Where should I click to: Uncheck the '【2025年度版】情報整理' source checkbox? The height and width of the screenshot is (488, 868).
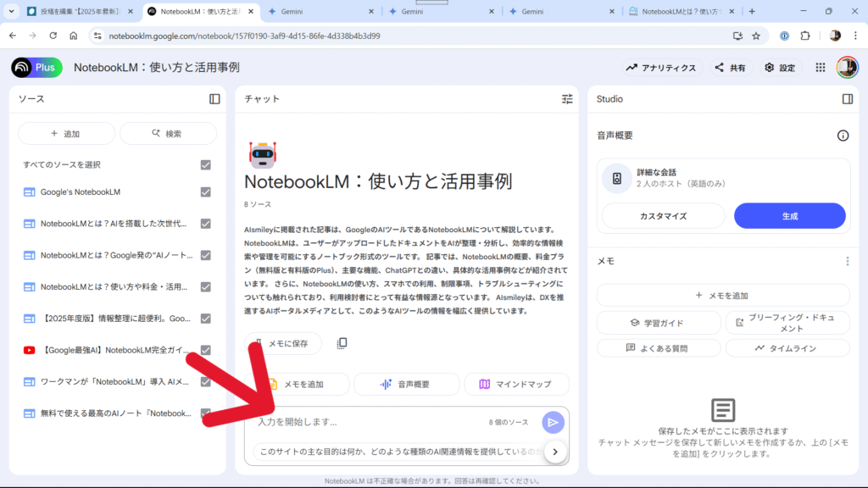pyautogui.click(x=205, y=319)
